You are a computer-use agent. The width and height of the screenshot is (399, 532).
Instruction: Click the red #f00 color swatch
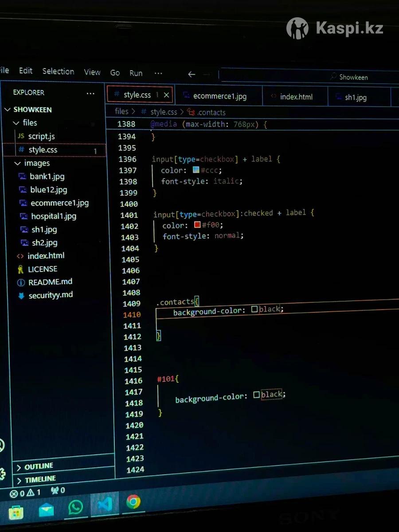(197, 225)
